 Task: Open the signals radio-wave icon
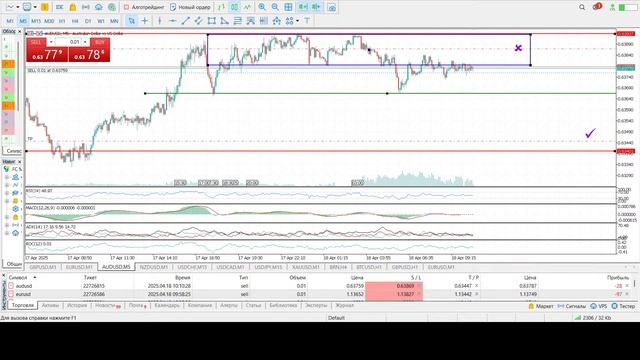tap(85, 7)
